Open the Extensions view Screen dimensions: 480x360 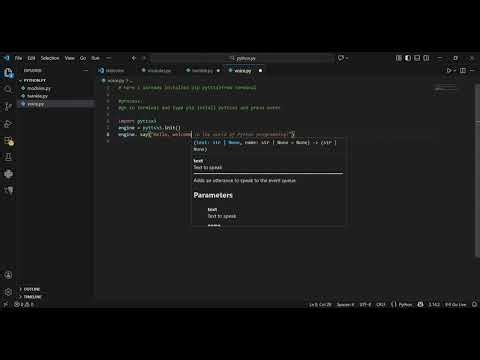point(8,141)
